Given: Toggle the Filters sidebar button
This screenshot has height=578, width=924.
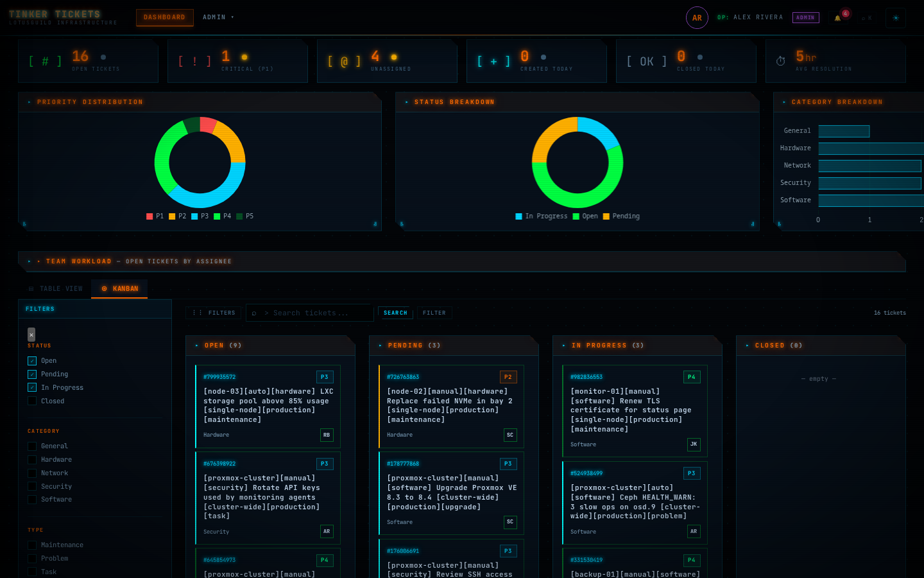Looking at the screenshot, I should pyautogui.click(x=214, y=313).
